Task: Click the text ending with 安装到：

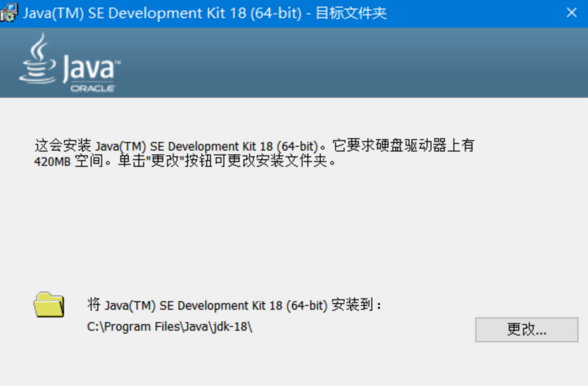Action: click(235, 305)
